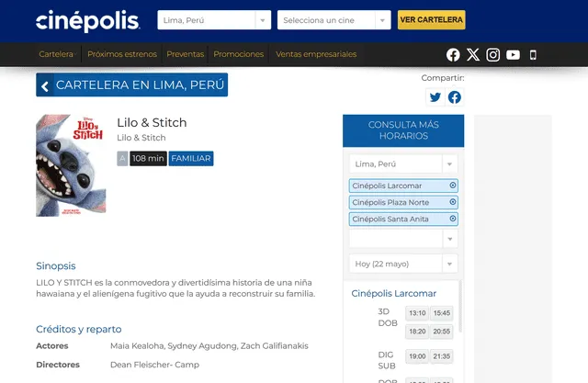This screenshot has height=383, width=588.
Task: Open the Promociones menu item
Action: pyautogui.click(x=239, y=54)
